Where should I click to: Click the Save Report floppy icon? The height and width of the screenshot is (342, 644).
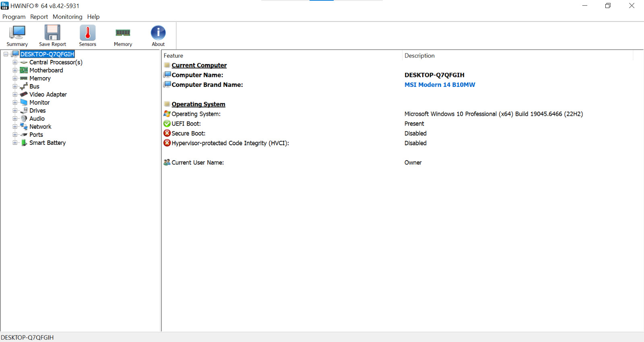(52, 33)
